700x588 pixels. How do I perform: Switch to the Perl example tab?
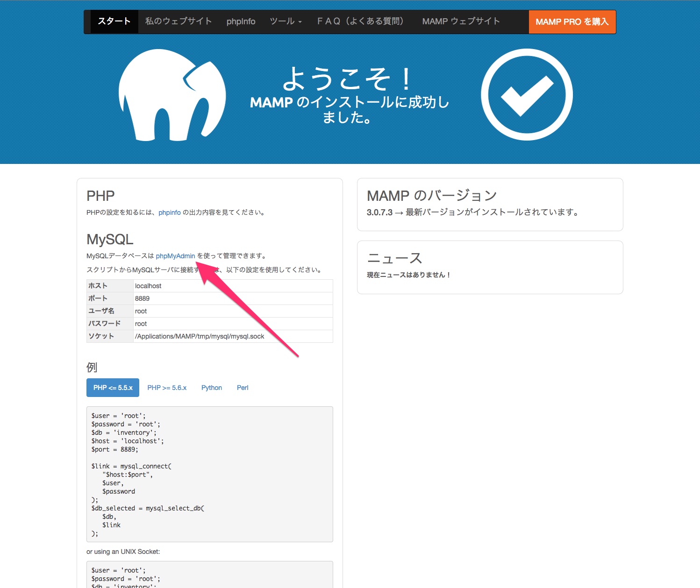pyautogui.click(x=243, y=388)
